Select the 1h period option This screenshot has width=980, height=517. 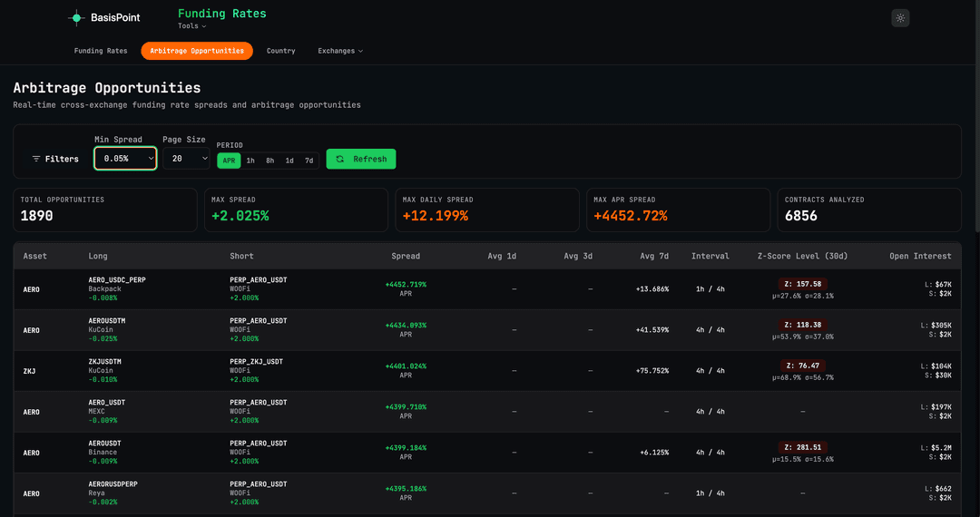point(250,161)
